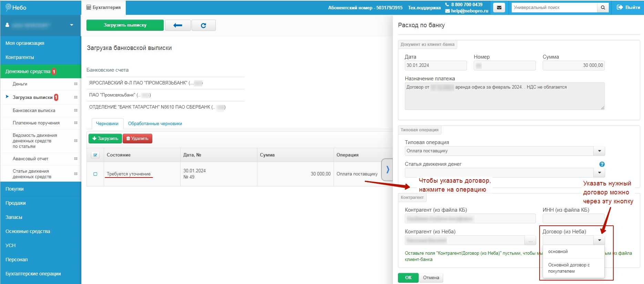The width and height of the screenshot is (644, 284).
Task: Choose 'основной' contract option
Action: pyautogui.click(x=574, y=252)
